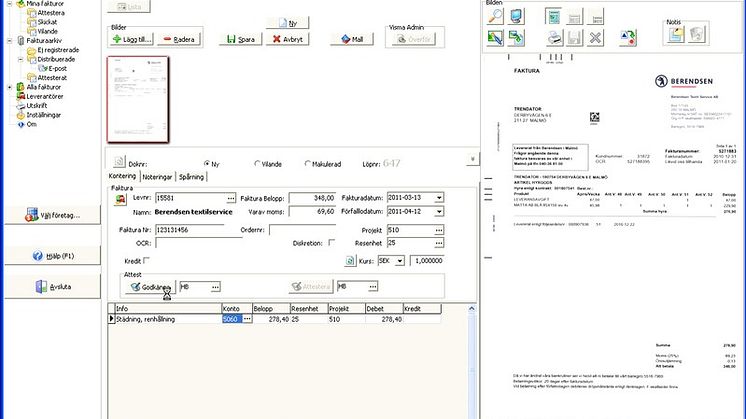This screenshot has width=746, height=419.
Task: Collapse the Distribuerade tree node
Action: click(x=20, y=59)
